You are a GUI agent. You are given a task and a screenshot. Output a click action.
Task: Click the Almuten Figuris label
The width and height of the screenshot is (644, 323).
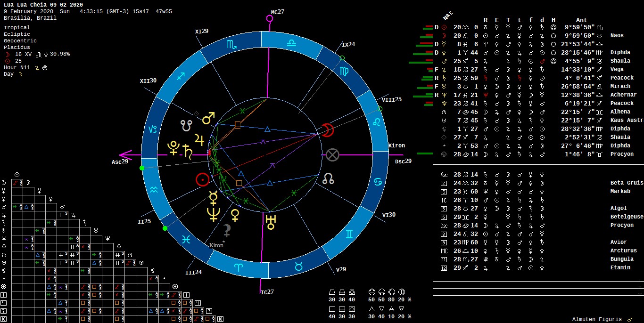[x=597, y=319]
